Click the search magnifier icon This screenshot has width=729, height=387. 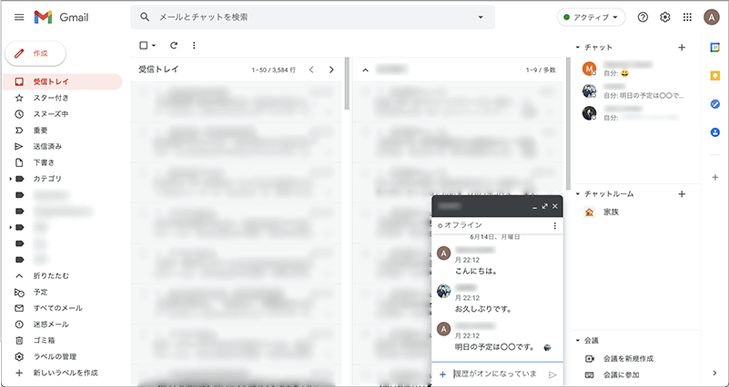coord(145,17)
